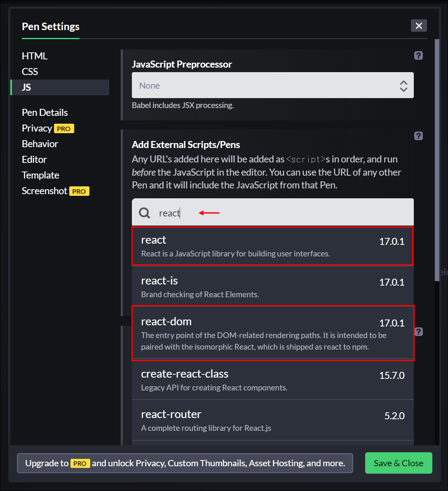Select the react-router 5.2.0 result
The width and height of the screenshot is (448, 491).
click(x=273, y=420)
